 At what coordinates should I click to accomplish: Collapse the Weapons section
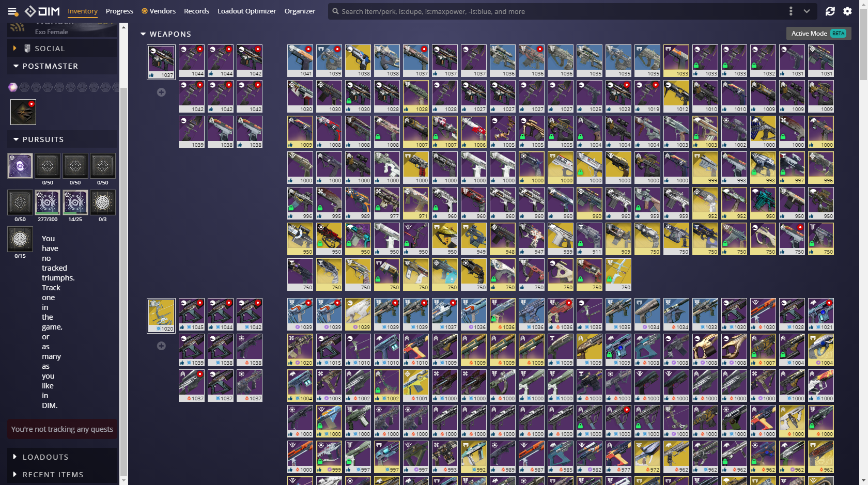(166, 34)
